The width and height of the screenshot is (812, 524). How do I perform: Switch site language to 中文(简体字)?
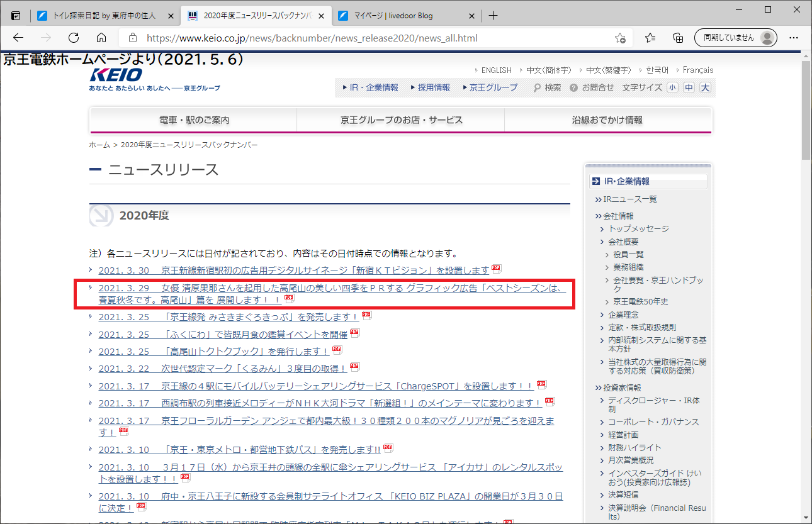[549, 70]
